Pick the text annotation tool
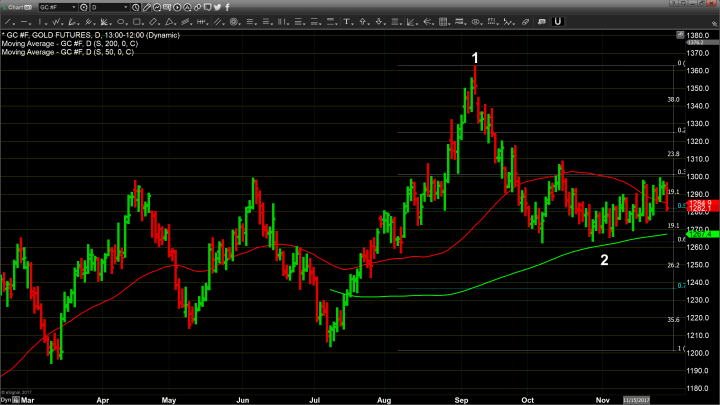Screen dimensions: 720x405 (x=346, y=21)
